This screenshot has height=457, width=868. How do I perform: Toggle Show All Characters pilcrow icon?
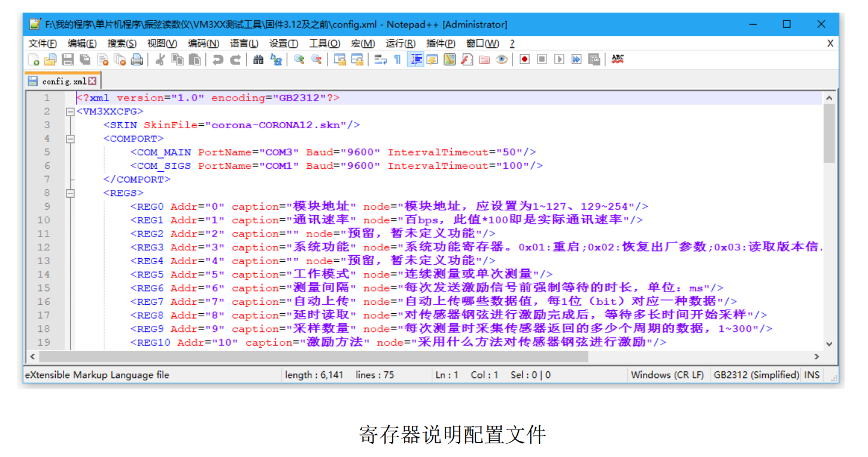397,59
